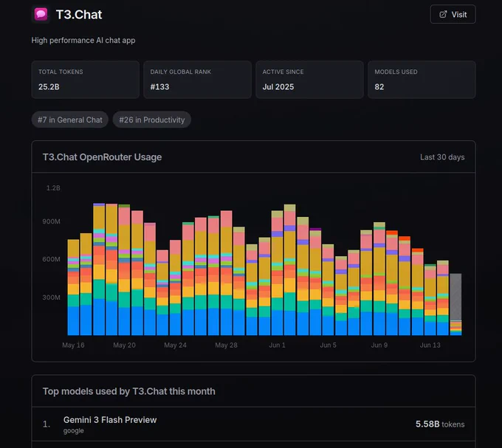Click the 'High performance AI chat app' description

[x=83, y=41]
